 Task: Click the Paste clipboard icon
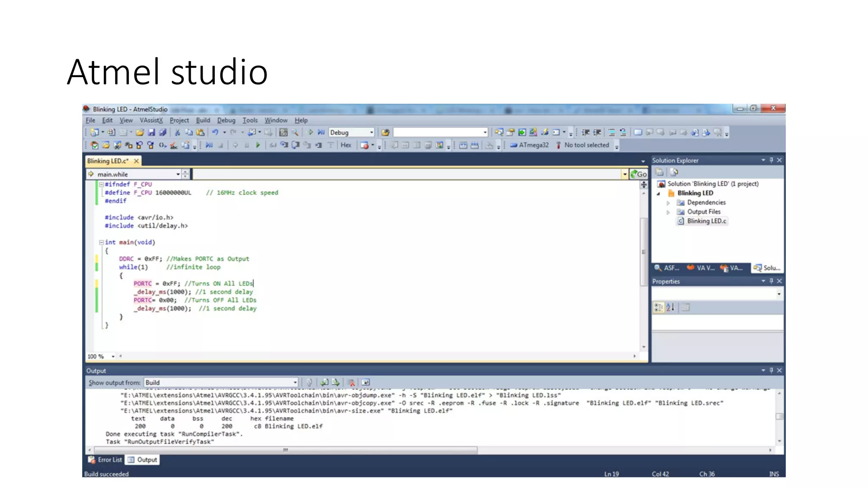200,133
